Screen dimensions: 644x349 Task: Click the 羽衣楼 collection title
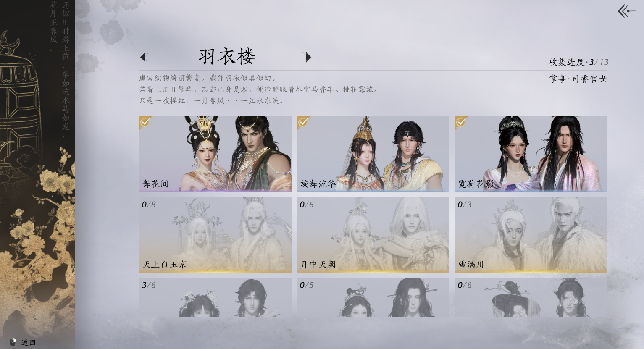227,57
